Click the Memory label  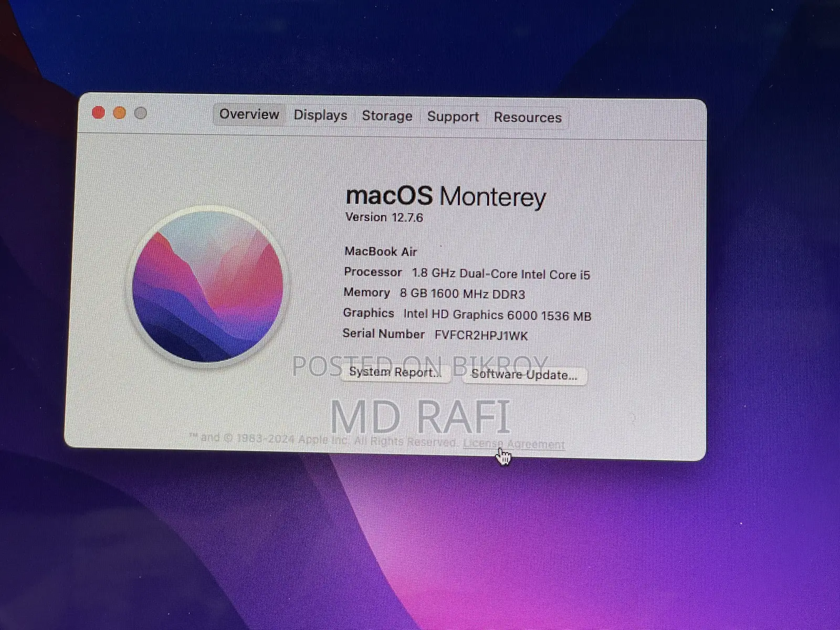click(x=367, y=292)
